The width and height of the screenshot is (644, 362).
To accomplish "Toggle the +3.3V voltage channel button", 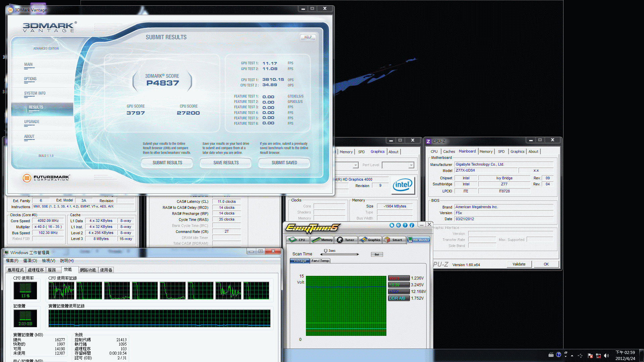I will pyautogui.click(x=399, y=285).
